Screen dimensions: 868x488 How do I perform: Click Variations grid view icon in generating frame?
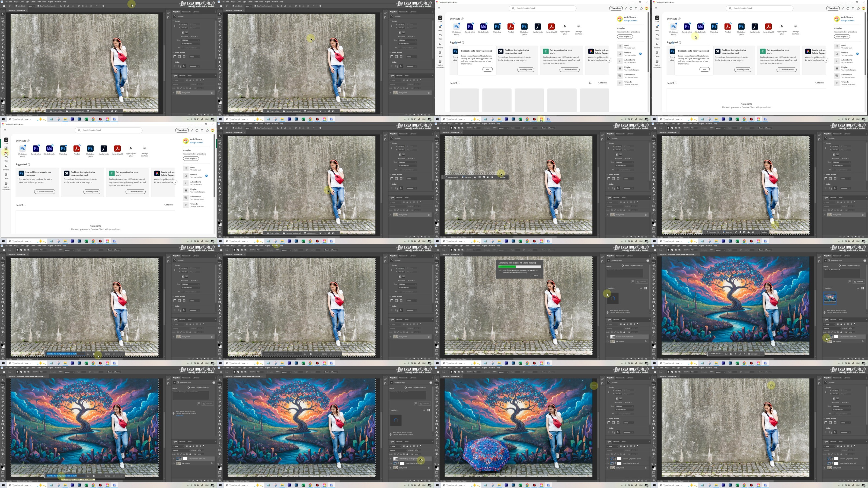coord(645,288)
